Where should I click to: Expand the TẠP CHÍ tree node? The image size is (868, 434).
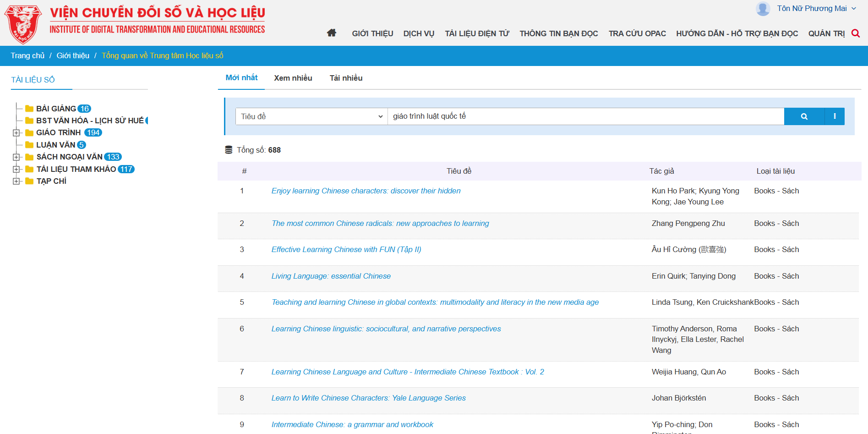tap(16, 181)
